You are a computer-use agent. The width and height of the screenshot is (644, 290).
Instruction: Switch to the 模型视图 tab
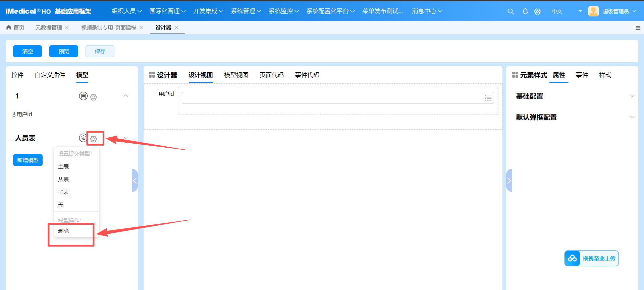pyautogui.click(x=236, y=75)
